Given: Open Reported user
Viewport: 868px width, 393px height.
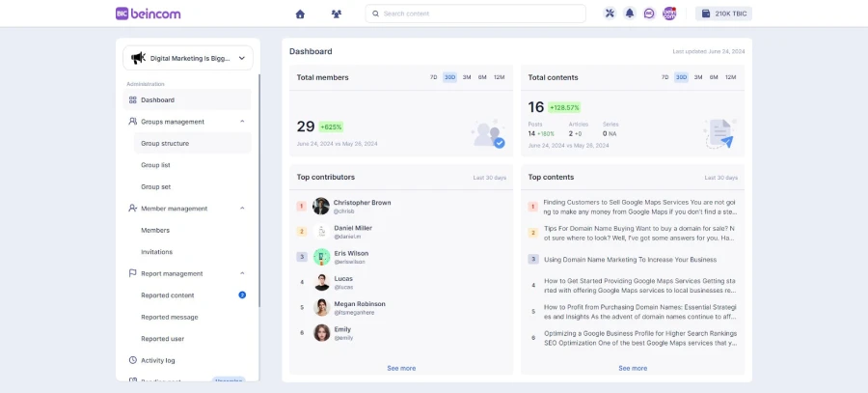Looking at the screenshot, I should point(162,339).
